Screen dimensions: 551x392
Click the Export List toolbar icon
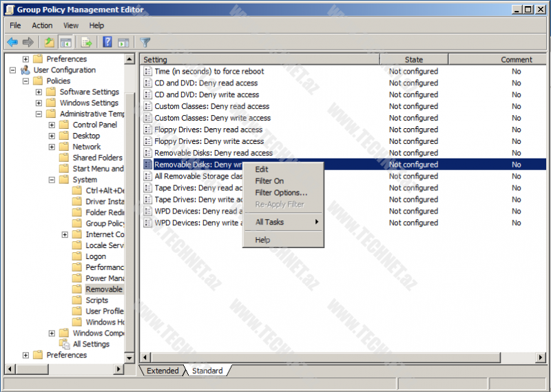coord(86,42)
